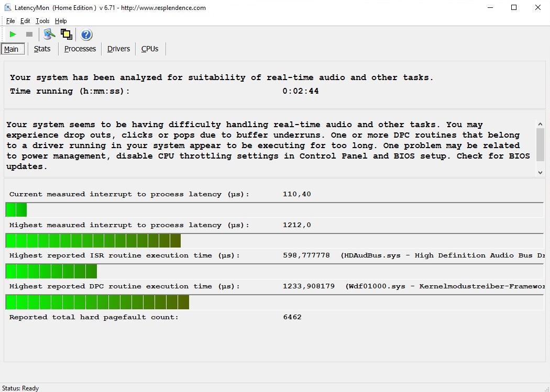The width and height of the screenshot is (550, 392).
Task: Start monitoring with the green play button
Action: pos(13,35)
